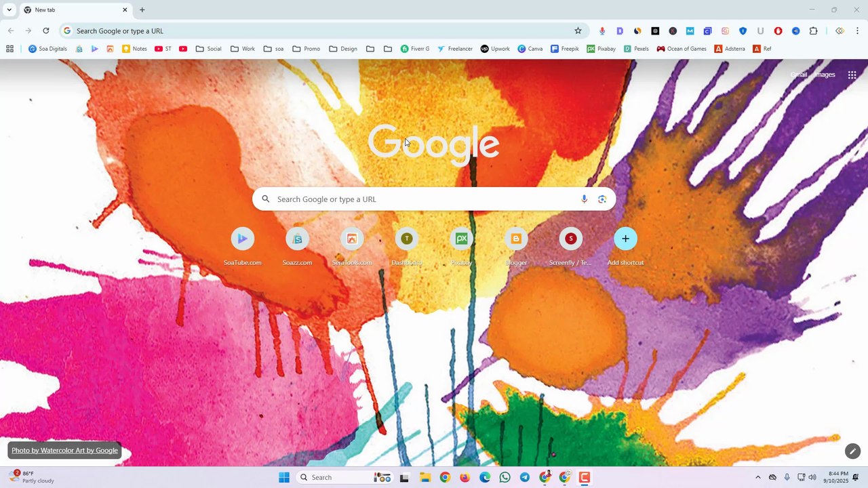The width and height of the screenshot is (868, 488).
Task: Open the Freepik bookmark
Action: pyautogui.click(x=565, y=49)
